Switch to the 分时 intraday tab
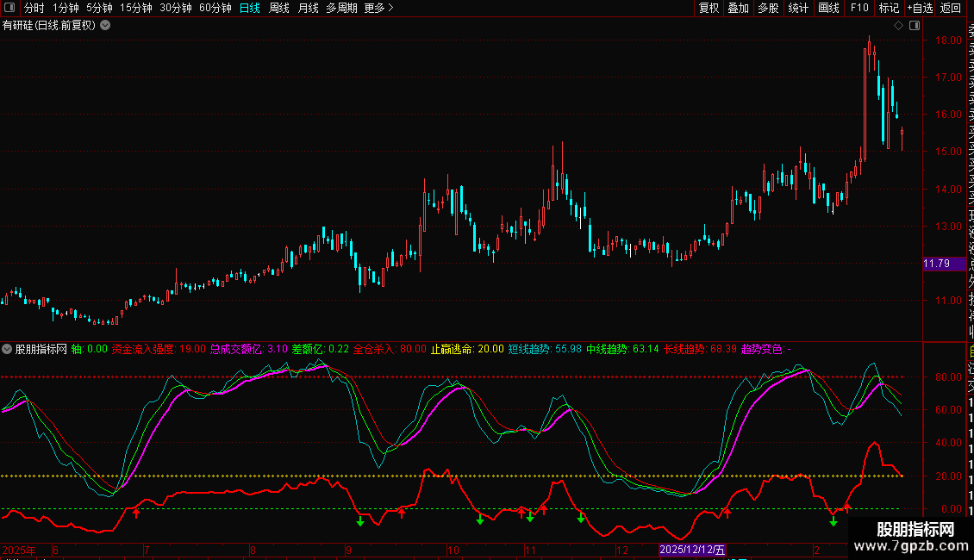This screenshot has width=974, height=560. coord(34,8)
